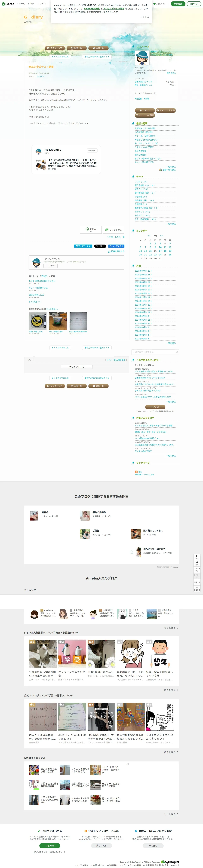Open thumbnail for 深夜に帰宅した夫
Screen dimensions: 203x868
point(37,321)
